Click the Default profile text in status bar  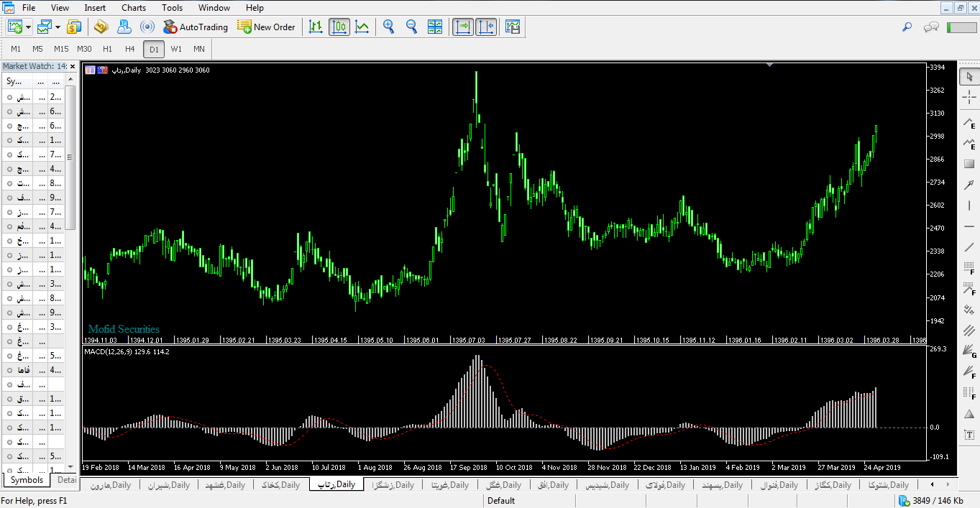pyautogui.click(x=501, y=501)
